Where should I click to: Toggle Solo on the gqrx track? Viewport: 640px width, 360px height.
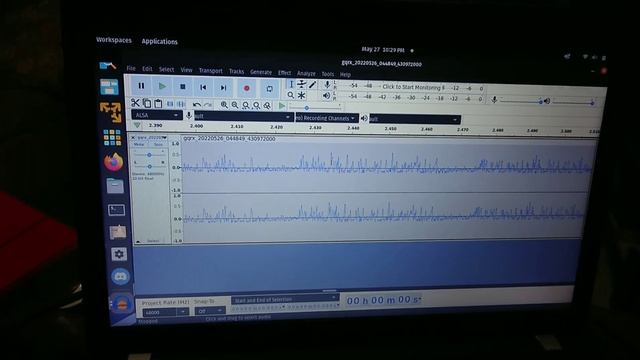tap(158, 144)
